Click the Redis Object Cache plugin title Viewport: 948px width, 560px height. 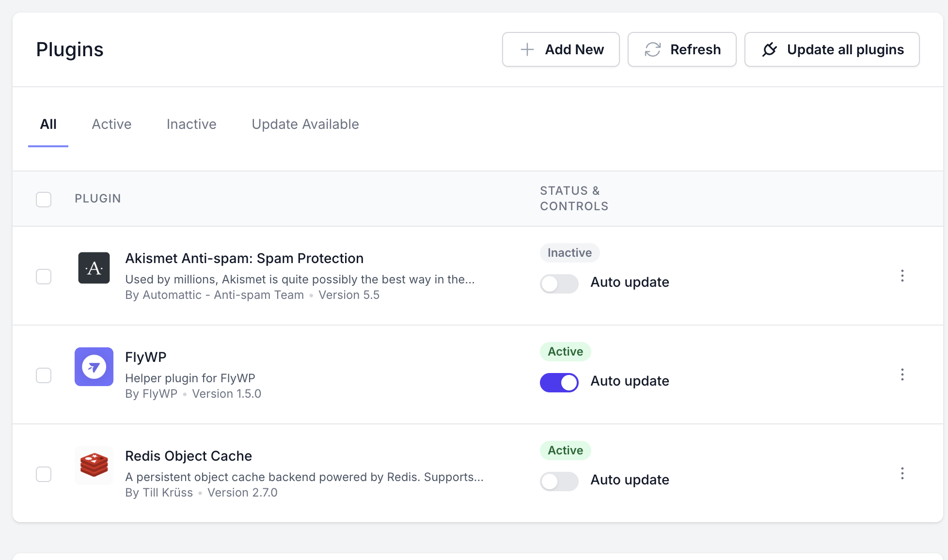tap(189, 456)
